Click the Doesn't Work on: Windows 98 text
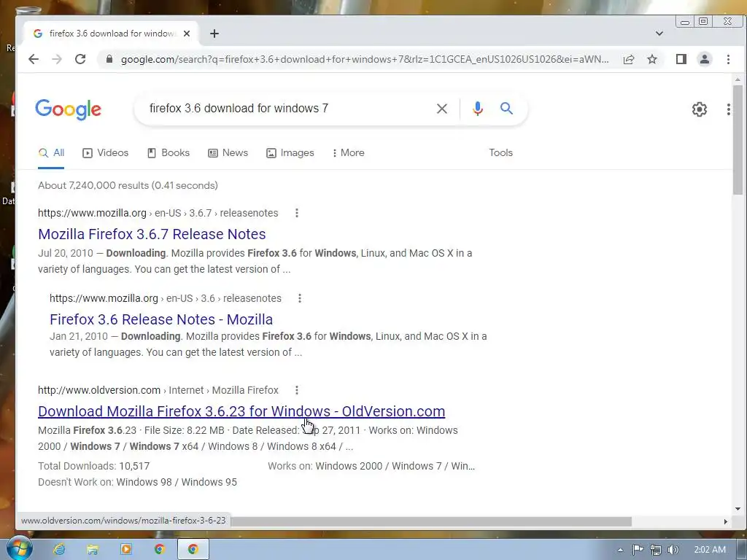Screen dimensions: 747x560 137,482
